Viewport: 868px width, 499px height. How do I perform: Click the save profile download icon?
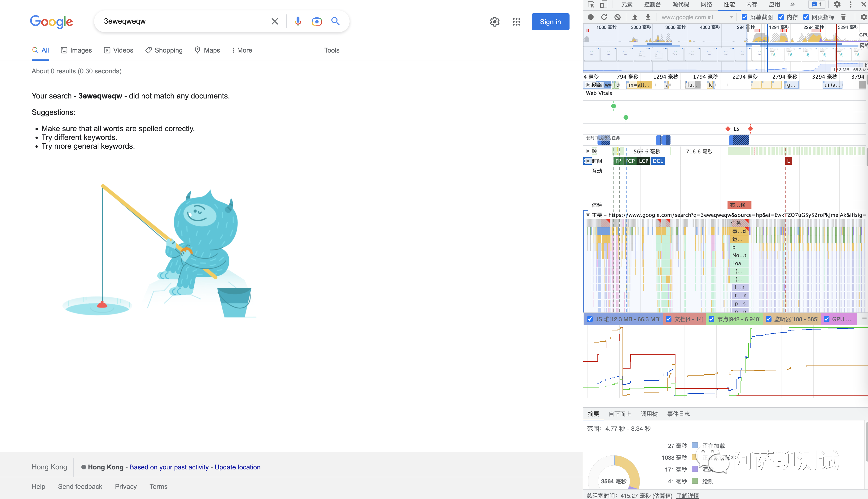[x=648, y=17]
